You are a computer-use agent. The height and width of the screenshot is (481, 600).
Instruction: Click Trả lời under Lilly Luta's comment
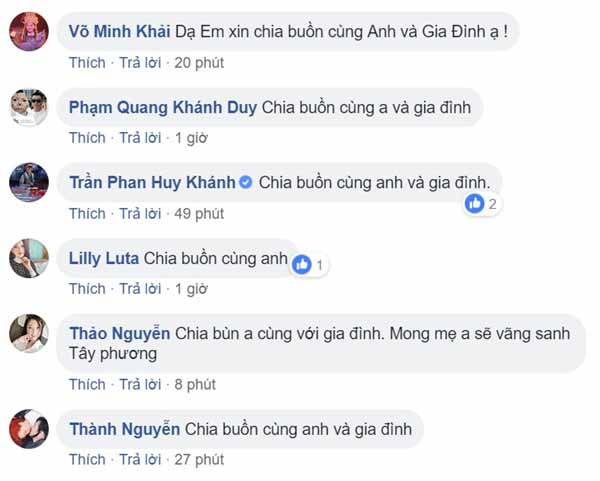coord(139,289)
